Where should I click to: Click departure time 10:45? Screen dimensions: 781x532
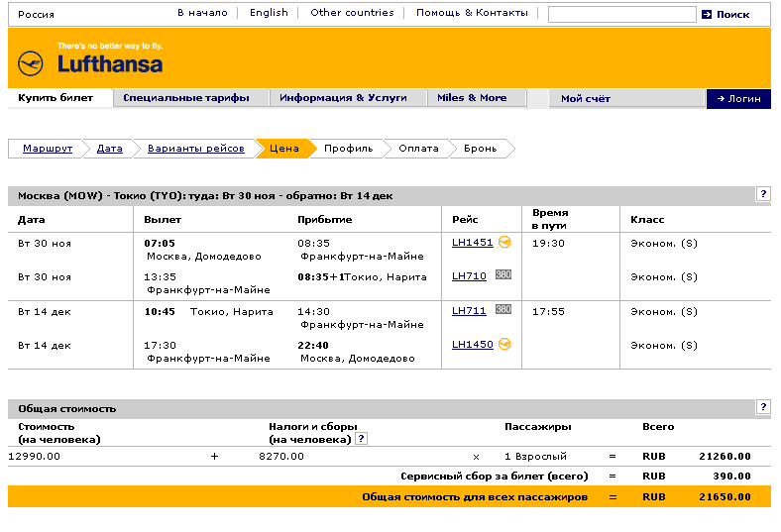160,311
